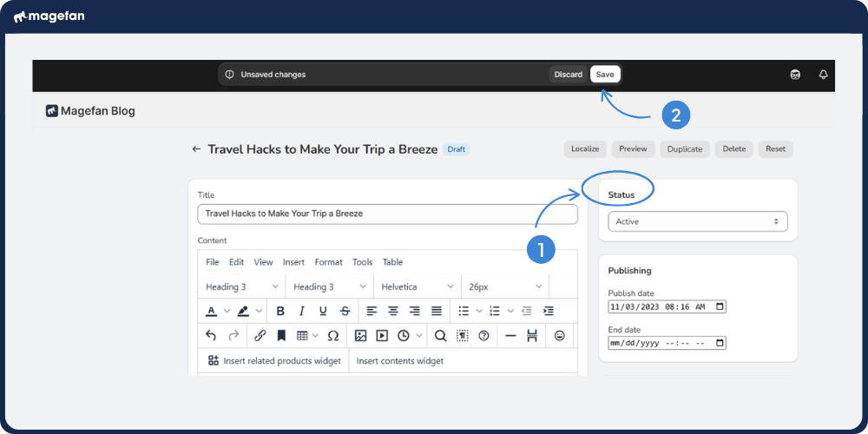Apply the text color swatch
The image size is (868, 434).
[211, 311]
